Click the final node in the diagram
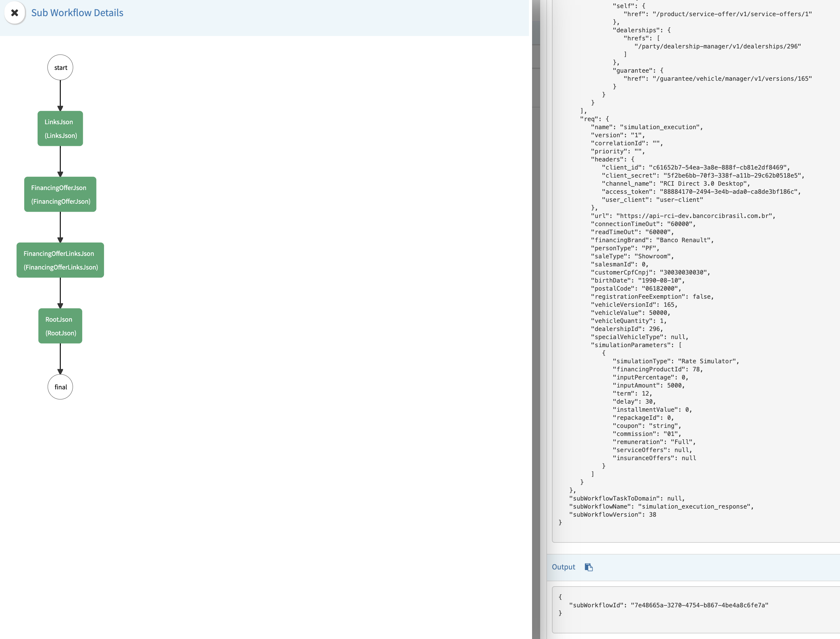 tap(60, 387)
